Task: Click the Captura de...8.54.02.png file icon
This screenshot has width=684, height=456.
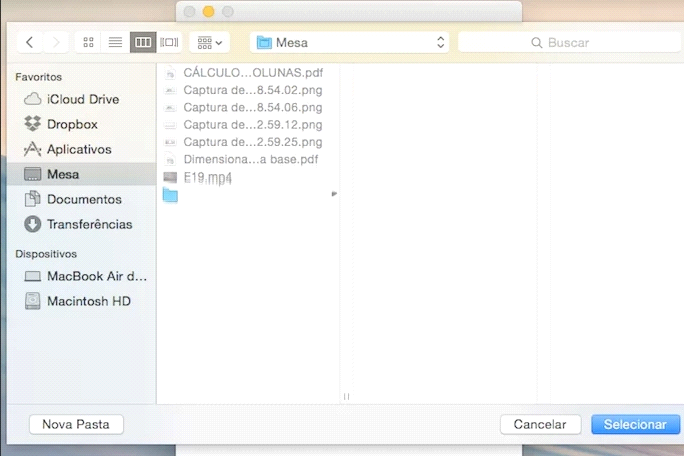Action: [x=170, y=90]
